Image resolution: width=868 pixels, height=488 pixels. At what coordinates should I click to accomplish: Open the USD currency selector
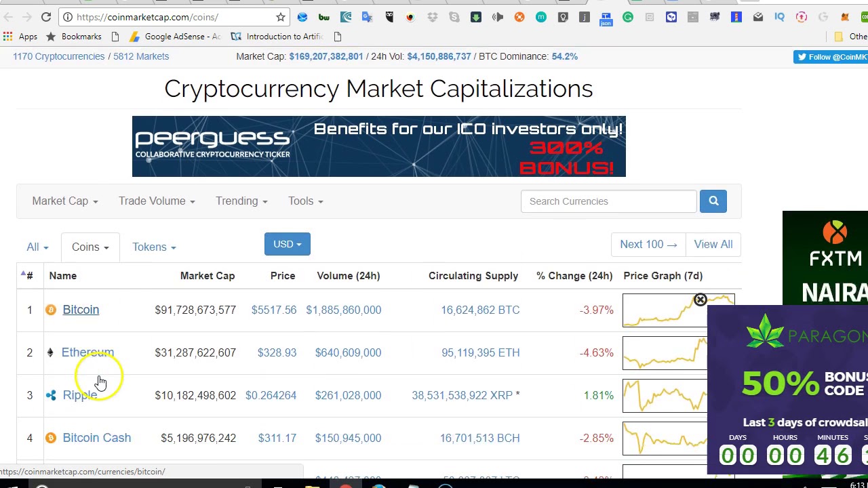point(288,244)
